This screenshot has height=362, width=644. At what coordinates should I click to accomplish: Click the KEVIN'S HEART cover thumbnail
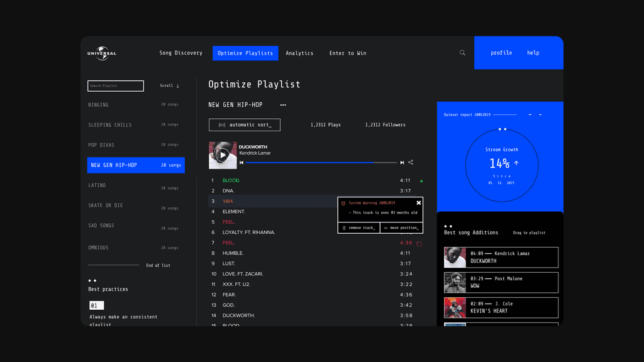point(455,307)
